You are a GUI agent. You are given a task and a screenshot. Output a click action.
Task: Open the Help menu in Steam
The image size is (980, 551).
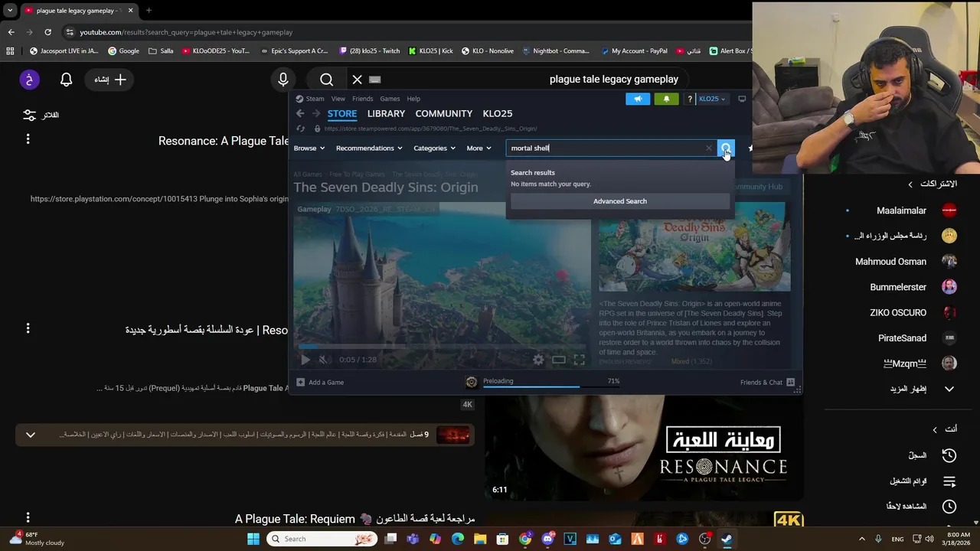[413, 99]
